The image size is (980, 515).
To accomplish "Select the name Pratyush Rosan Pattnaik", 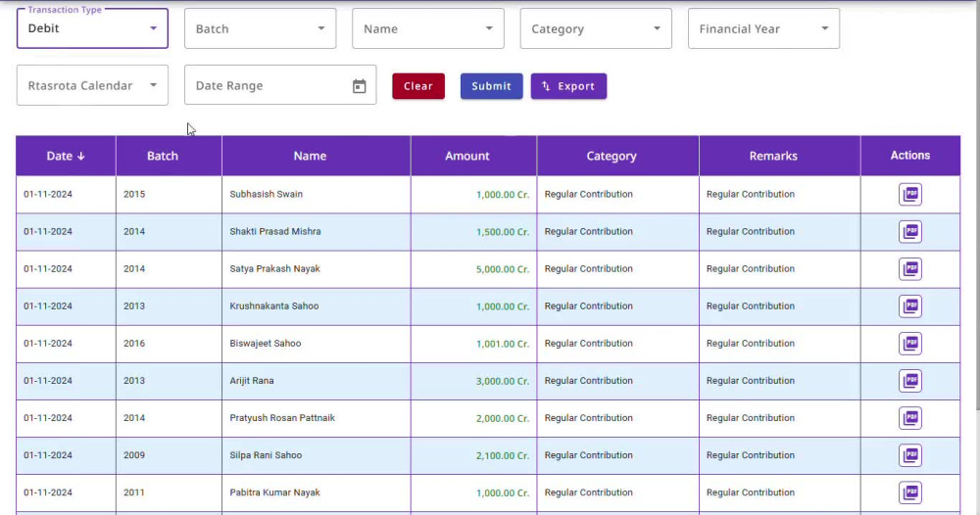I will [x=282, y=418].
